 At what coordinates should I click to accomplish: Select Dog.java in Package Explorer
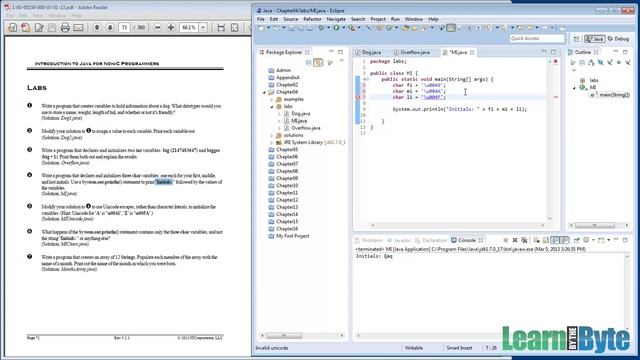297,114
